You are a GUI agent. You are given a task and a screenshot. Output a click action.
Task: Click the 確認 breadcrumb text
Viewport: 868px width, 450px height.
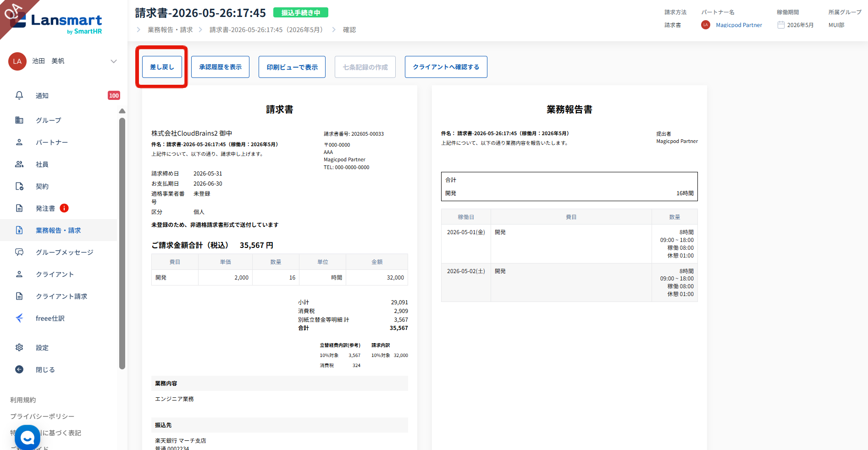pyautogui.click(x=349, y=30)
